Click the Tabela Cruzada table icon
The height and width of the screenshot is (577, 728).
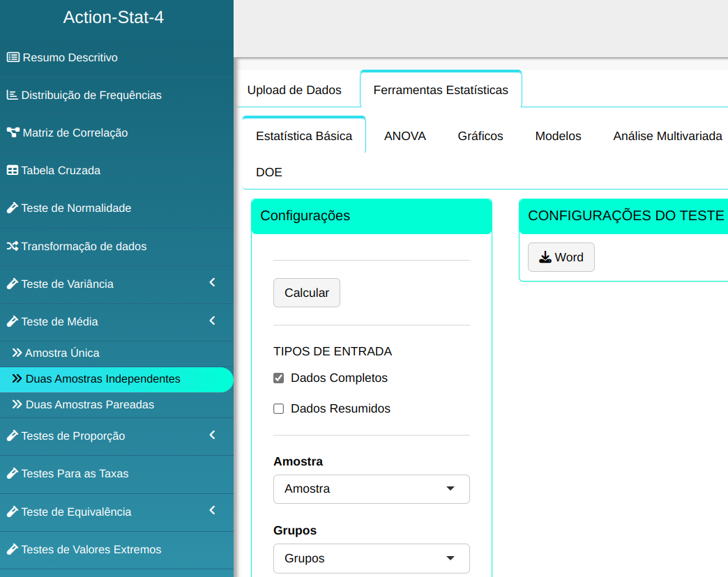click(12, 170)
